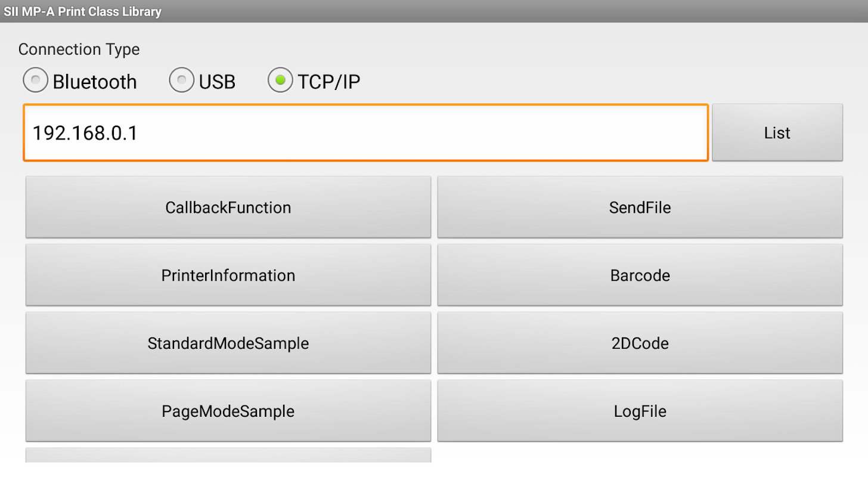The image size is (868, 477).
Task: Click the IP address input field
Action: [x=417, y=132]
